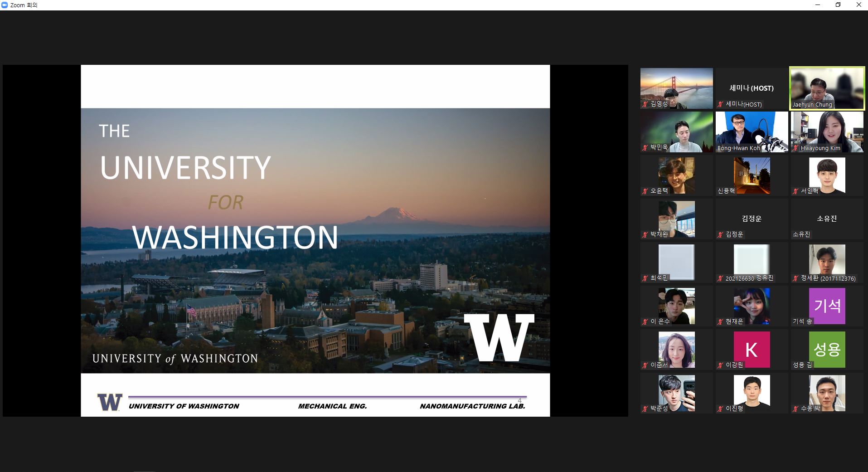This screenshot has height=472, width=868.
Task: Click the muted mic icon beside 박민욱
Action: point(645,148)
